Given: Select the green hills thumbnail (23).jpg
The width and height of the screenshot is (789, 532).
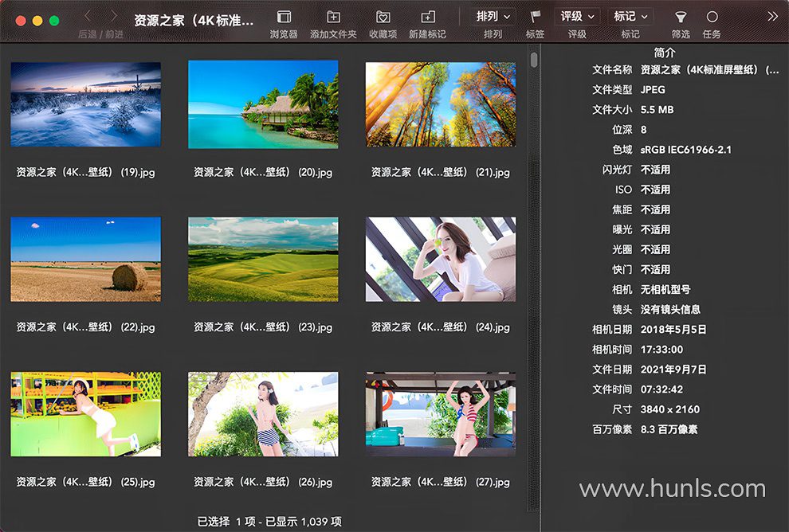Looking at the screenshot, I should pyautogui.click(x=263, y=260).
